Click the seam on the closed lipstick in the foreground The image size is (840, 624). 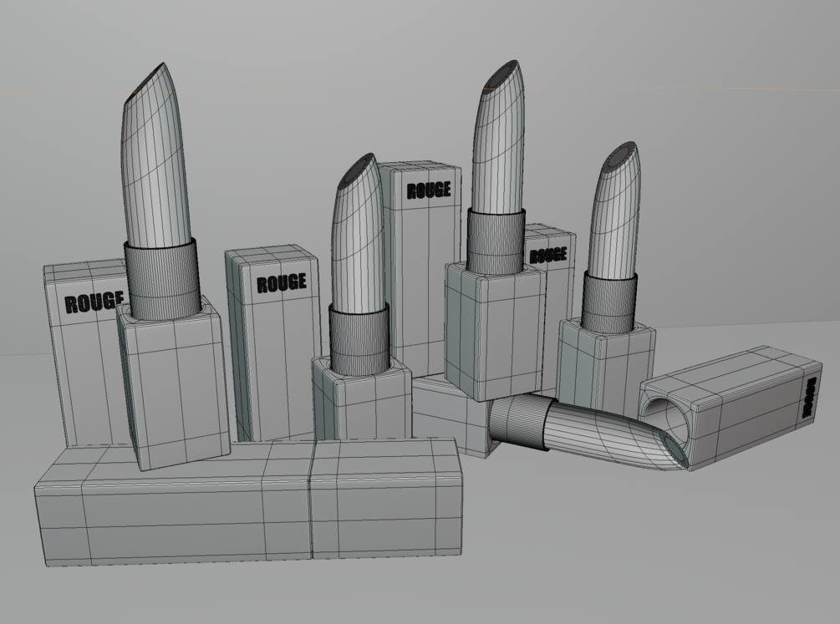pos(311,501)
